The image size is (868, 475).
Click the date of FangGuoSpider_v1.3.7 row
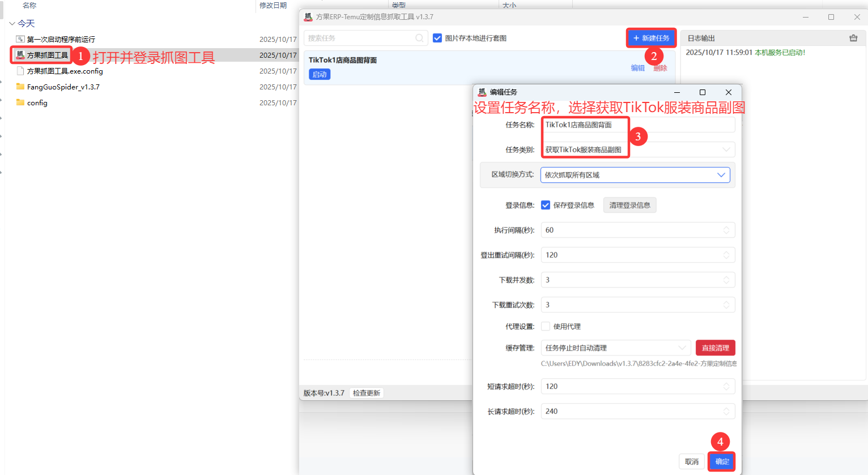(x=278, y=87)
